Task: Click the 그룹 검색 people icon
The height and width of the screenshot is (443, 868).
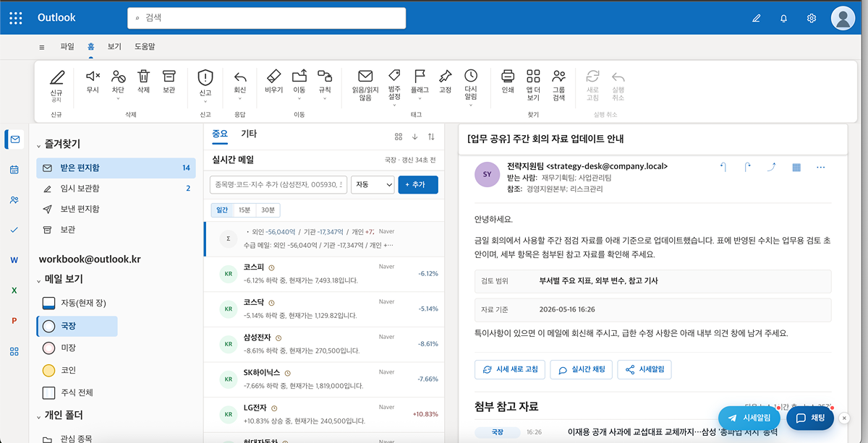Action: (x=558, y=76)
